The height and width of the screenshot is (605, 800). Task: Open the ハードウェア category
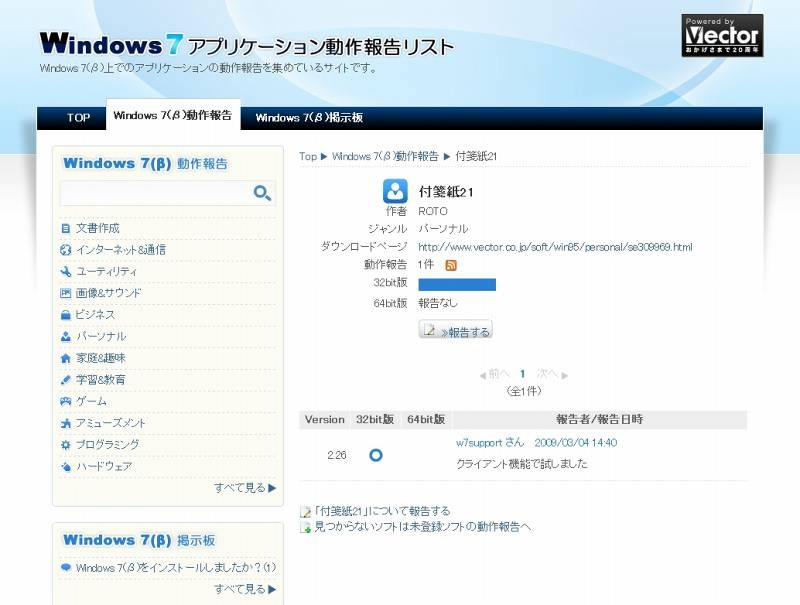tap(104, 466)
